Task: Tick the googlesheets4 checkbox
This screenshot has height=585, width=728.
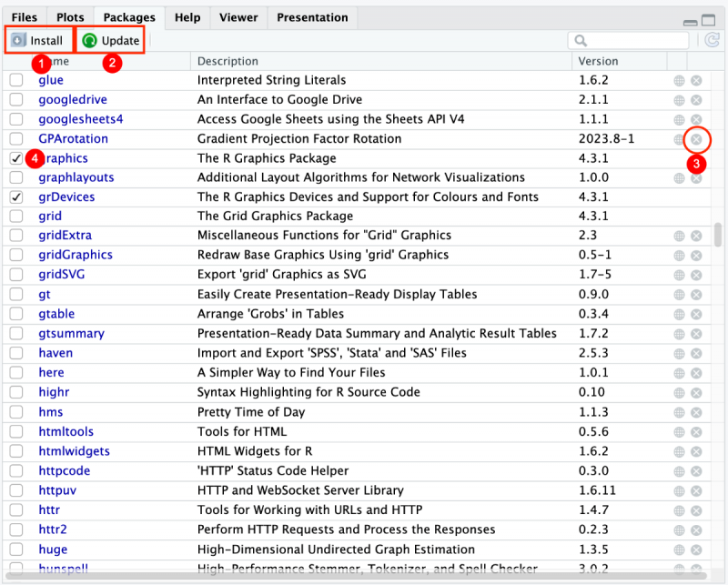Action: [x=16, y=119]
